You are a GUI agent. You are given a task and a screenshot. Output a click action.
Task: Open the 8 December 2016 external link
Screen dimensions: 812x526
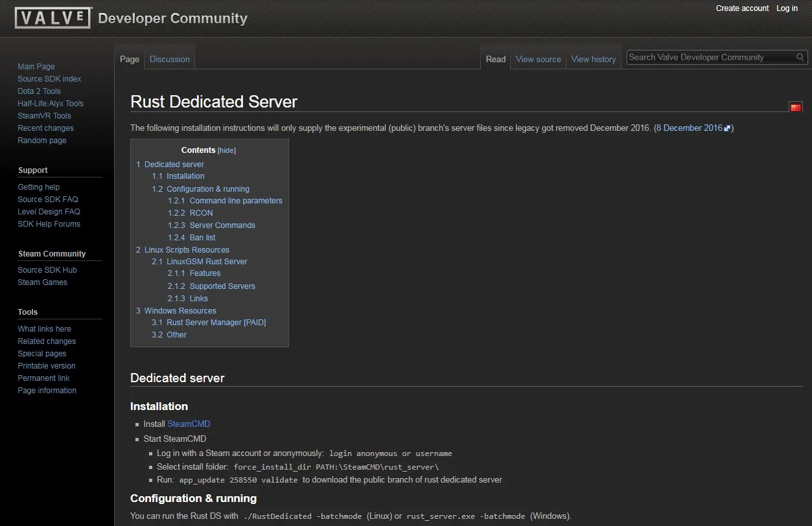[x=693, y=128]
